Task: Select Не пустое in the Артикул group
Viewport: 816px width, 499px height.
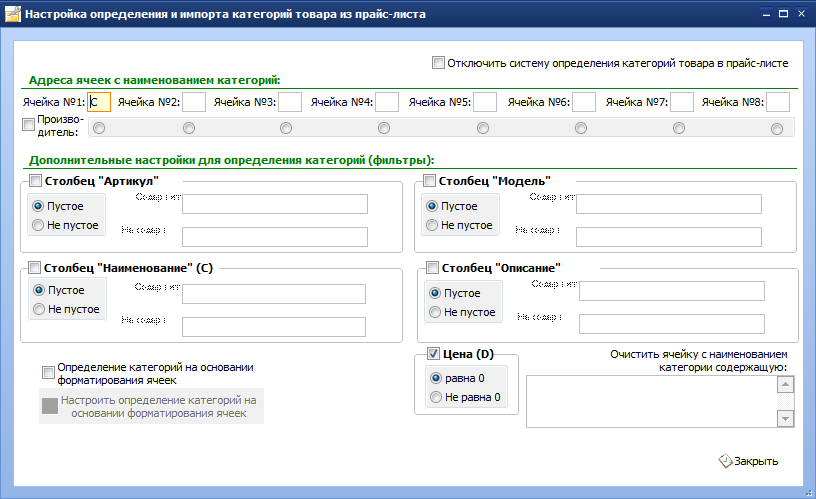Action: pos(38,225)
